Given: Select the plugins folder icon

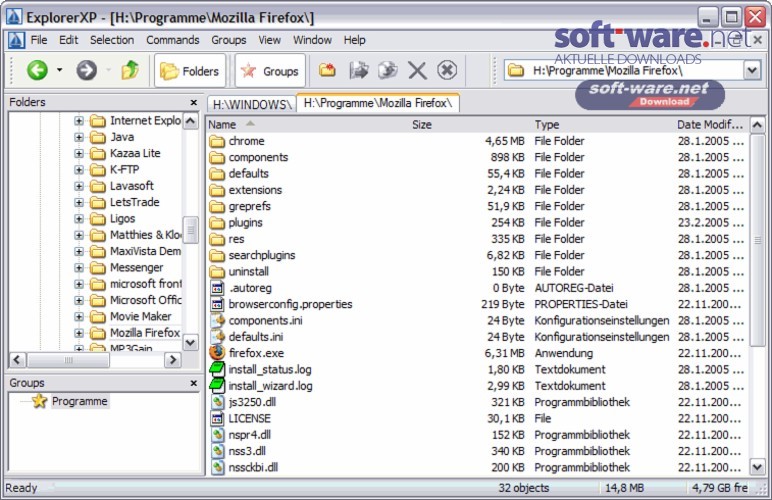Looking at the screenshot, I should coord(217,223).
